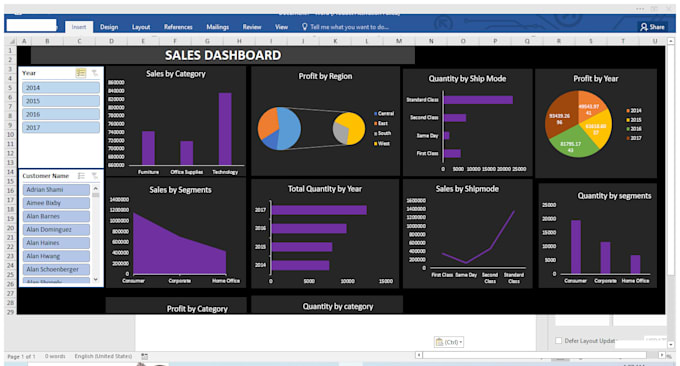Viewport: 680px width, 366px height.
Task: Click the Customer Name slicer scroll-down arrow
Action: 95,280
